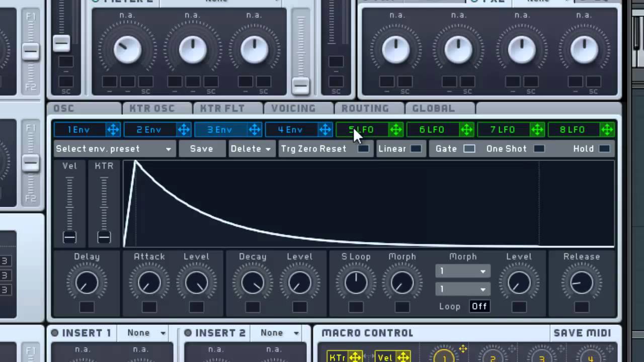Switch to the KTR OSC tab
This screenshot has width=644, height=362.
[x=157, y=108]
